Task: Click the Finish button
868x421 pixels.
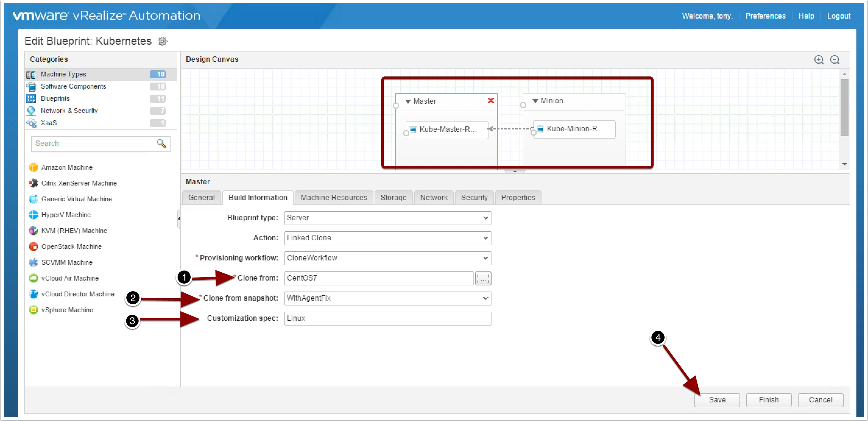Action: 769,400
